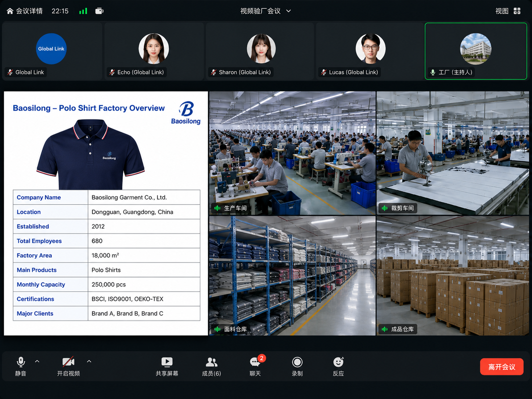
Task: Click muted mic icon beside Echo
Action: point(112,72)
